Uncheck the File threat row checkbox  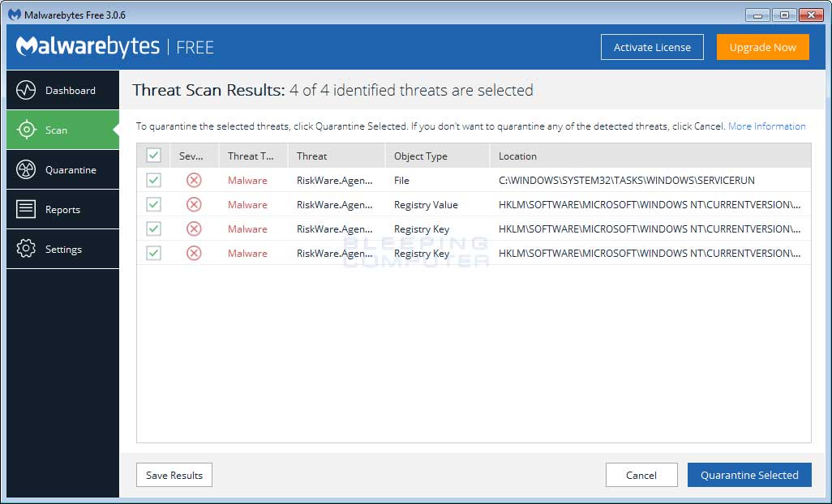pyautogui.click(x=154, y=180)
